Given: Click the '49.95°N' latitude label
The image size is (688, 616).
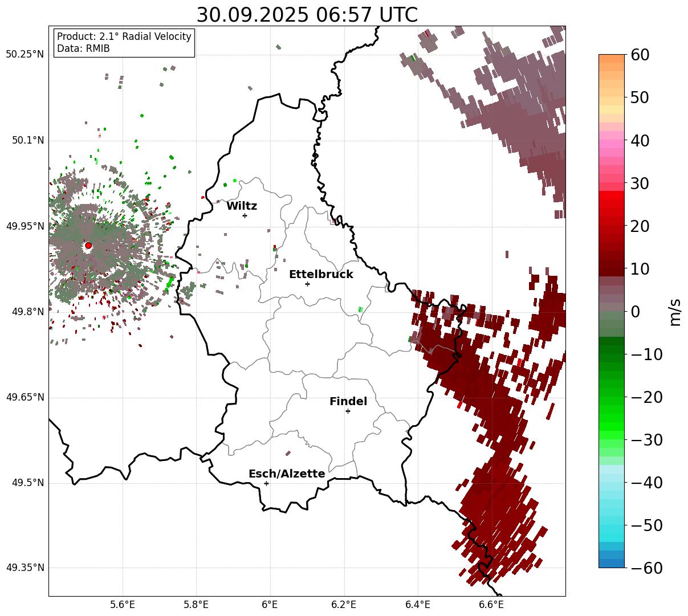Looking at the screenshot, I should coord(25,226).
